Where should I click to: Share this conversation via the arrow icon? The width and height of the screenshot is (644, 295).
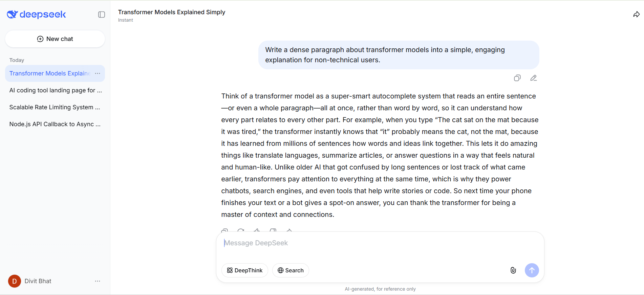point(636,14)
